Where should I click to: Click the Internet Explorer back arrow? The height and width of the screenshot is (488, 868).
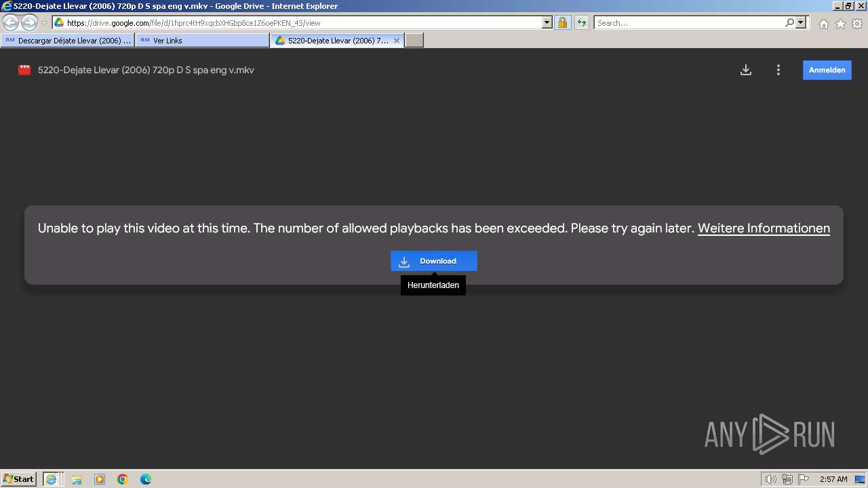click(11, 23)
